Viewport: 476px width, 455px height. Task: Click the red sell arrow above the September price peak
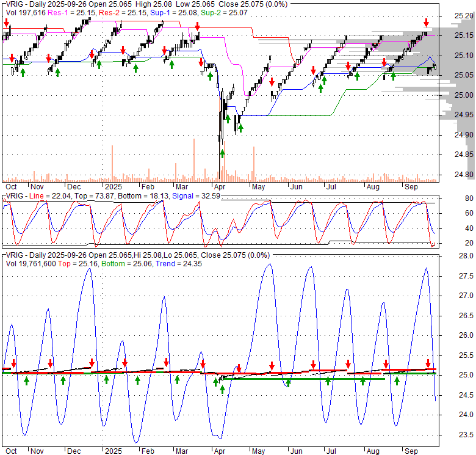coord(427,23)
